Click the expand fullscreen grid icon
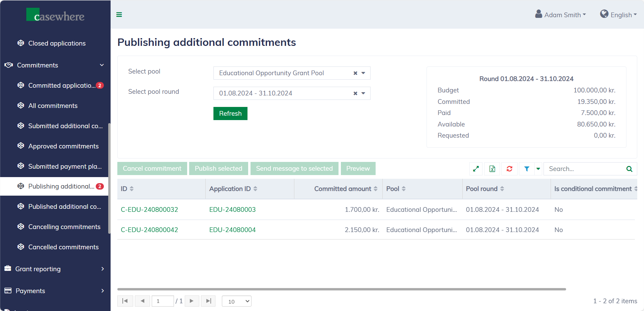Viewport: 644px width, 311px height. tap(476, 169)
